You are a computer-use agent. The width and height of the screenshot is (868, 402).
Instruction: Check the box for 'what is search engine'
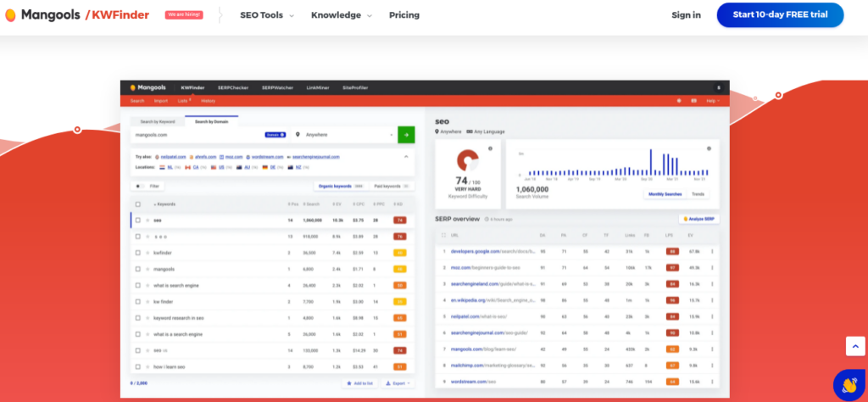[138, 285]
